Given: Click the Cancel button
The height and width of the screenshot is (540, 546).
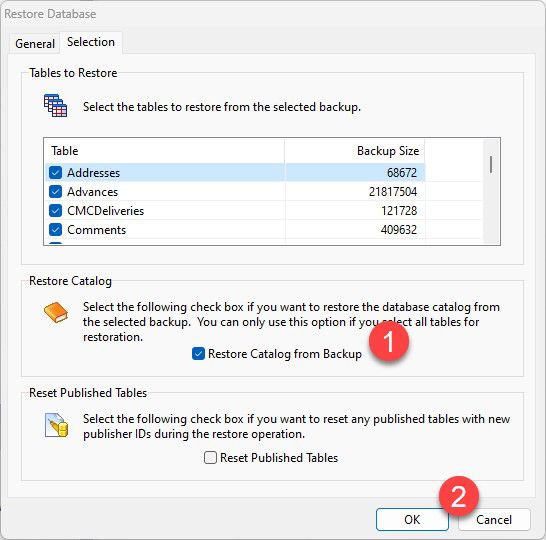Looking at the screenshot, I should (494, 520).
